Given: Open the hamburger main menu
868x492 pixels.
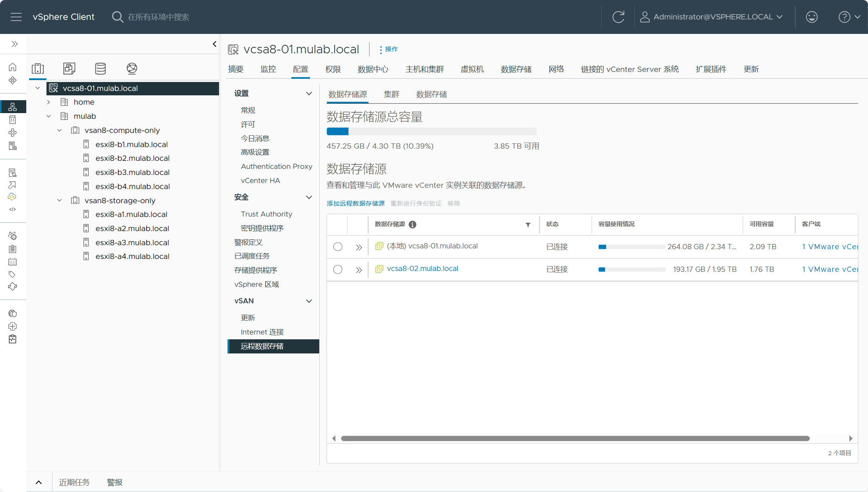Looking at the screenshot, I should [16, 17].
